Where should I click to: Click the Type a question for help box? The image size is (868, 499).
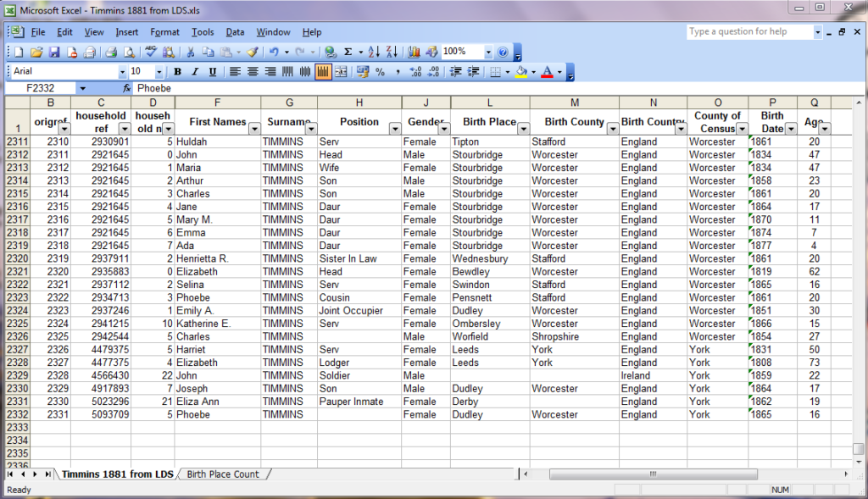pos(749,31)
